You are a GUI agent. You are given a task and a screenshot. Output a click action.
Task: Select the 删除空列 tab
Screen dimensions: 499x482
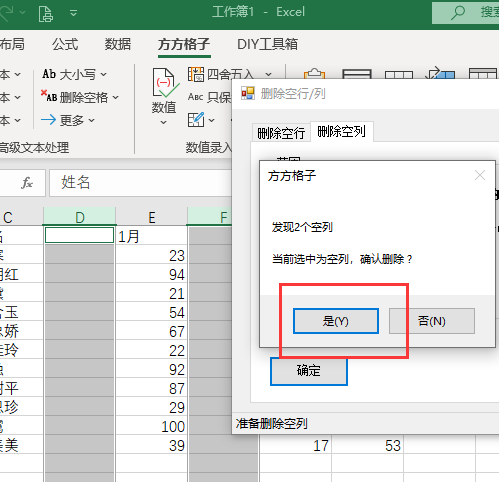341,131
